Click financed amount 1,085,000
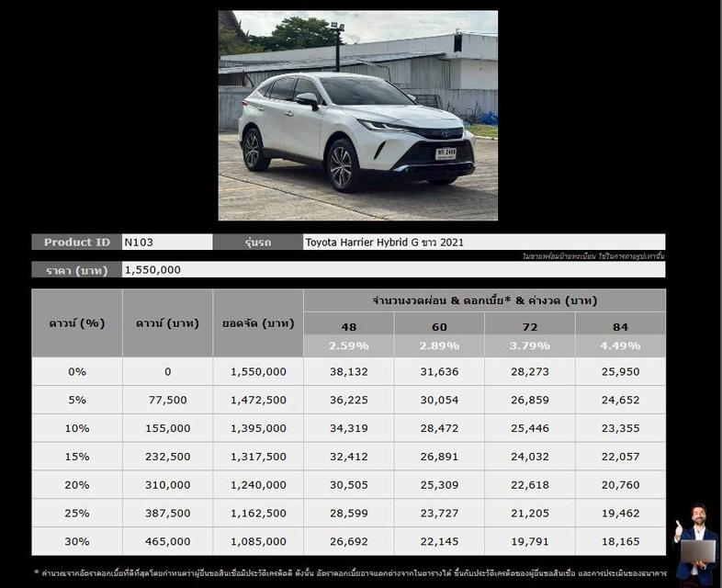The height and width of the screenshot is (588, 722). (x=258, y=541)
